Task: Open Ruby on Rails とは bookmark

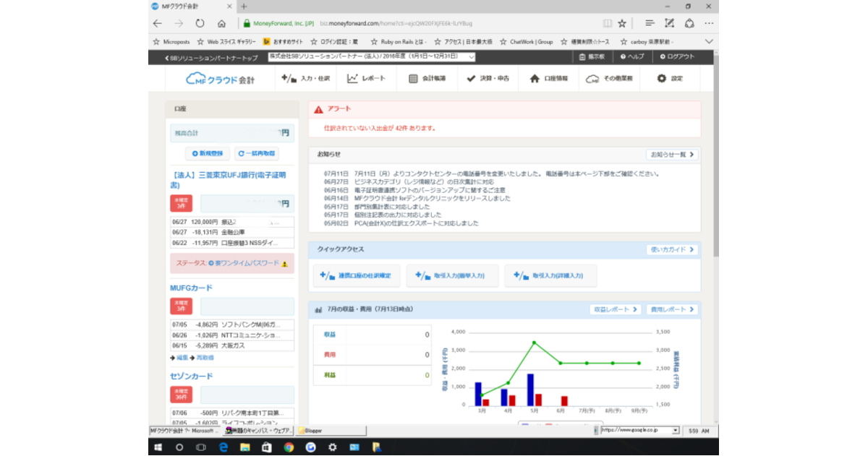Action: [x=399, y=42]
